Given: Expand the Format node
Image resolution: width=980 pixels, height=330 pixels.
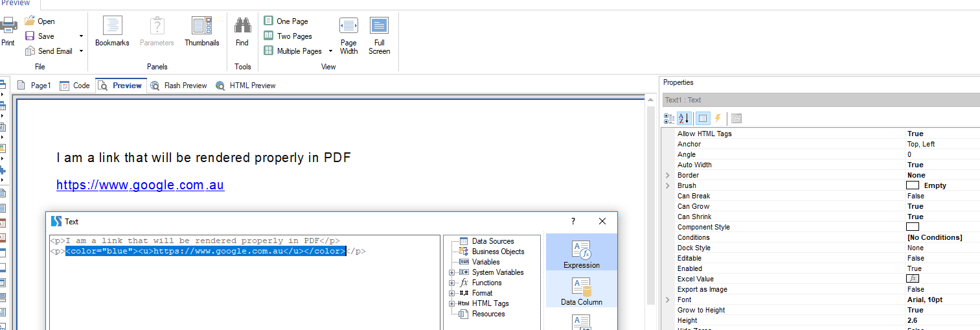Looking at the screenshot, I should pos(452,293).
